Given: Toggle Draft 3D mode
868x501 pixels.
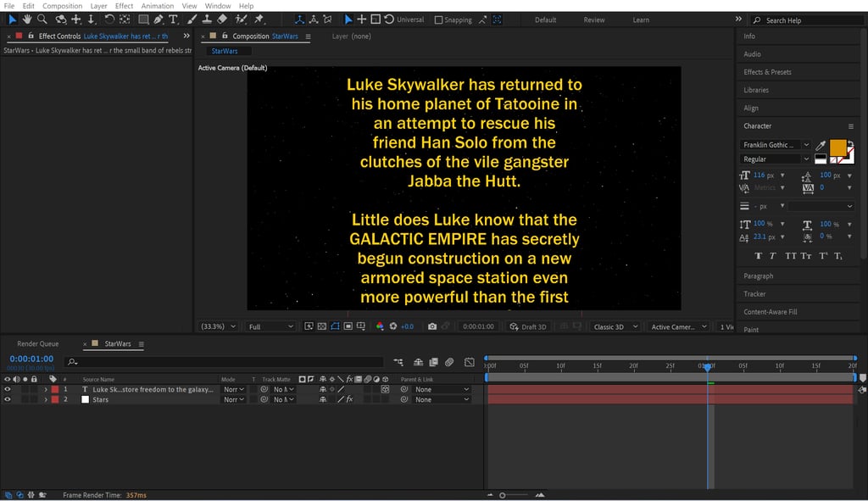Looking at the screenshot, I should tap(528, 326).
